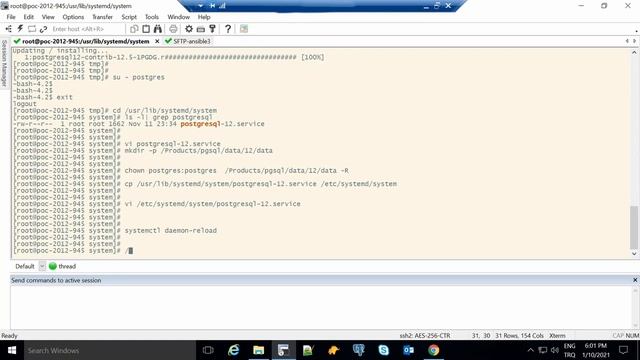Open Google Chrome from the taskbar
This screenshot has height=360, width=640.
coord(433,350)
